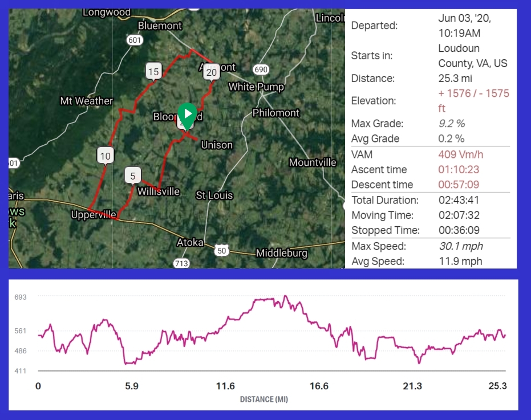The image size is (531, 420).
Task: Click the 11.6 tick on the distance axis
Action: (x=225, y=386)
